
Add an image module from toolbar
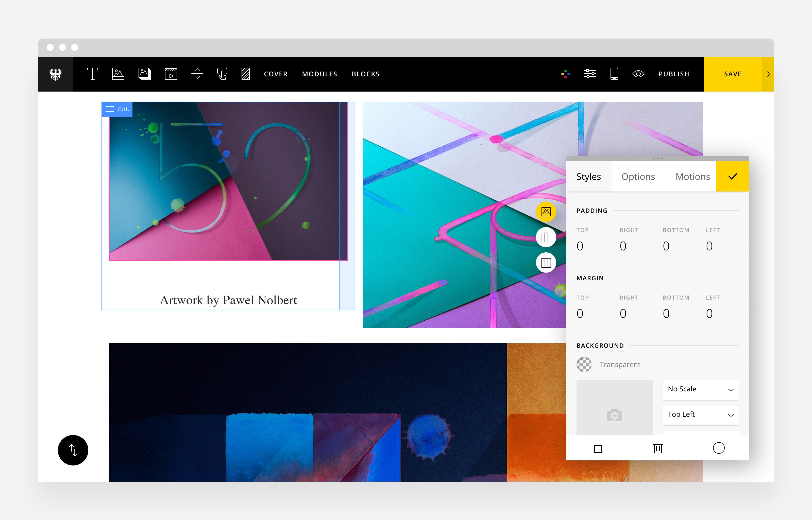tap(118, 74)
